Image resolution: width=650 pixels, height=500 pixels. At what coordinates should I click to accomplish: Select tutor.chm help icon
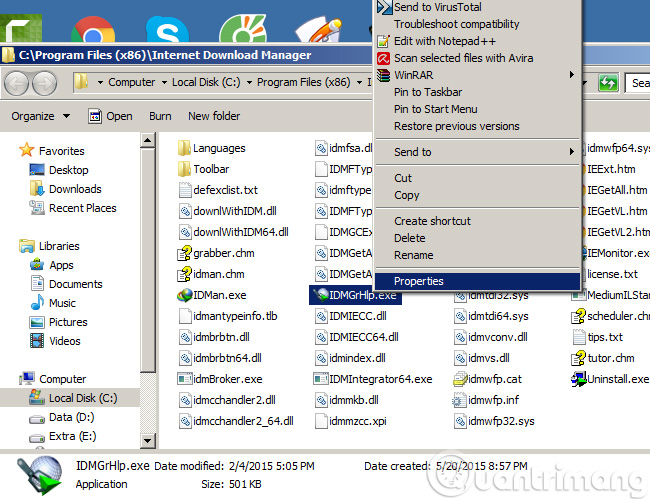point(578,358)
